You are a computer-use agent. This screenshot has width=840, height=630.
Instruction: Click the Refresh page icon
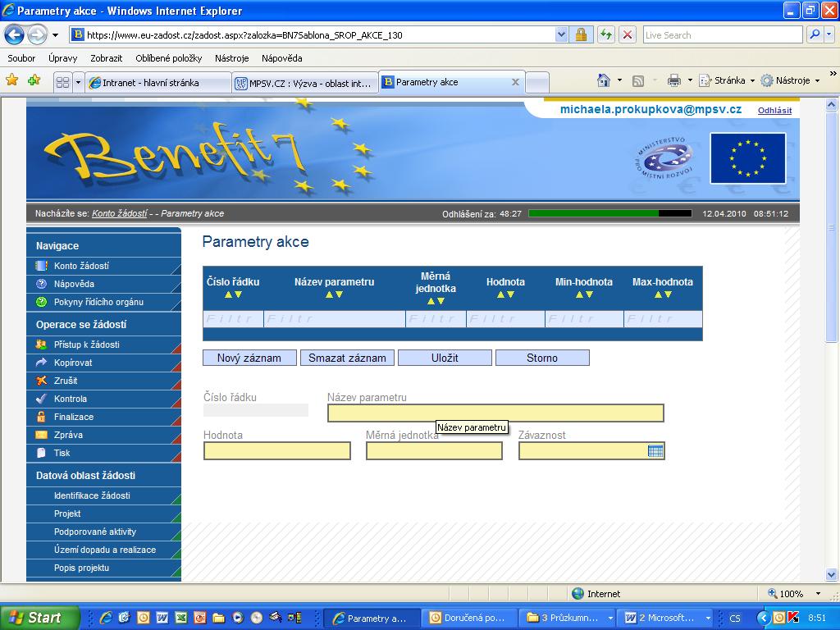pos(606,35)
